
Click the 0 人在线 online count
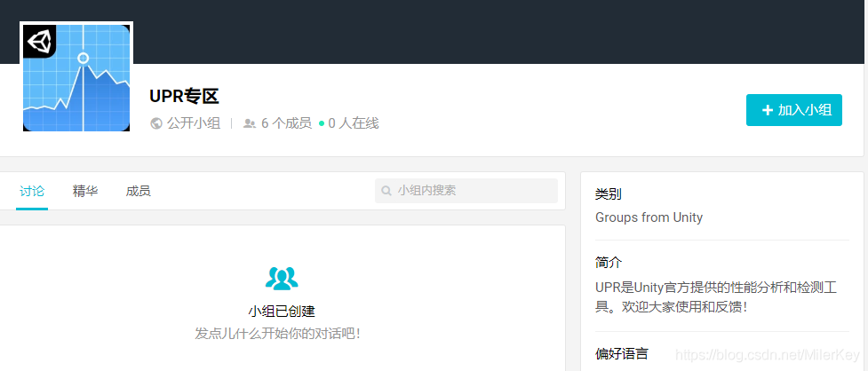[354, 123]
